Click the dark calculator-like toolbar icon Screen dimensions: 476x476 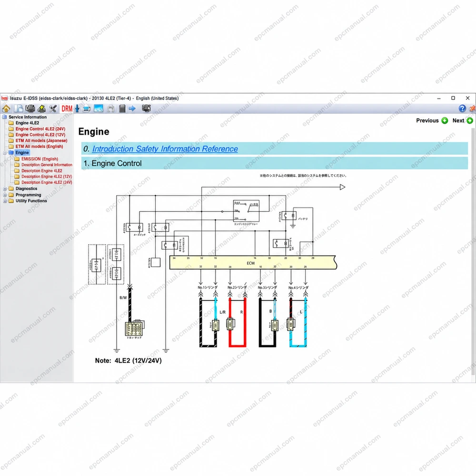(122, 109)
